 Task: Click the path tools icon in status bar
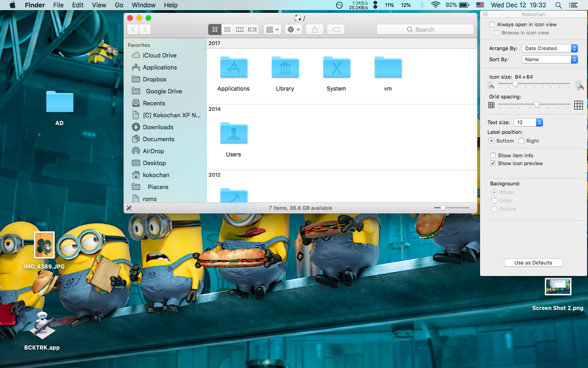tap(129, 208)
